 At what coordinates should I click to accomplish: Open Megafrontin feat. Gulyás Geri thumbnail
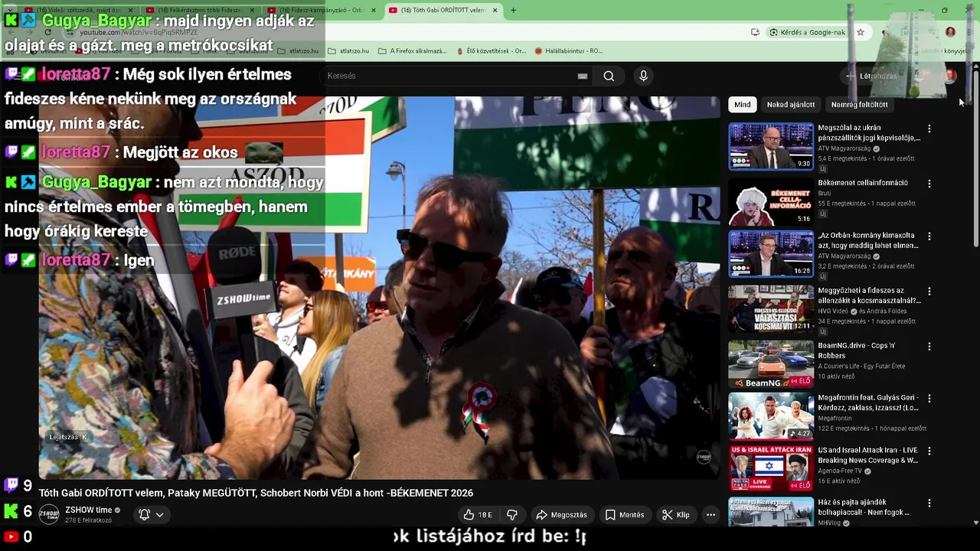770,416
